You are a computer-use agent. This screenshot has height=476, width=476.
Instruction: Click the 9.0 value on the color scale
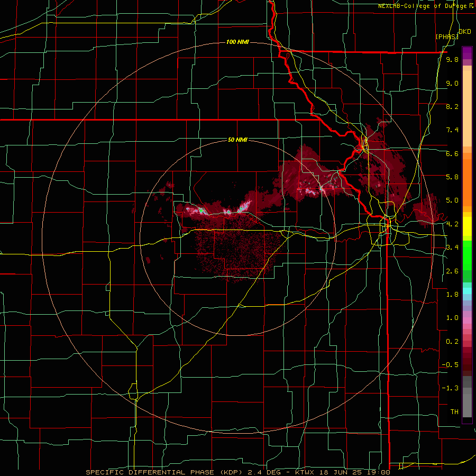pos(452,83)
